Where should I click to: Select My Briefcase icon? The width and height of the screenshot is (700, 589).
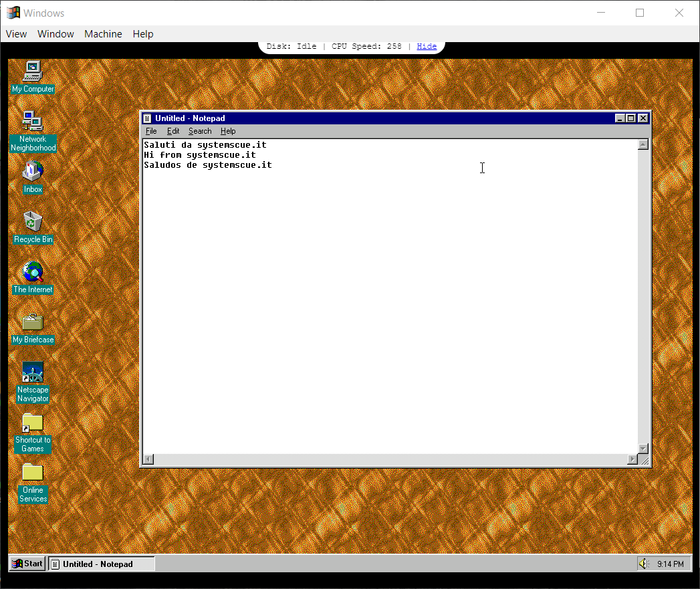pos(33,328)
